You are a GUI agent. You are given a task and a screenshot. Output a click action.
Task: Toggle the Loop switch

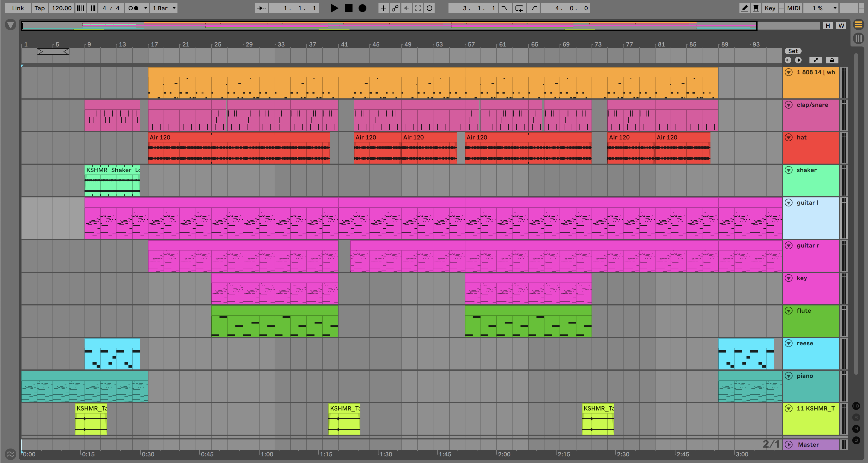tap(519, 8)
